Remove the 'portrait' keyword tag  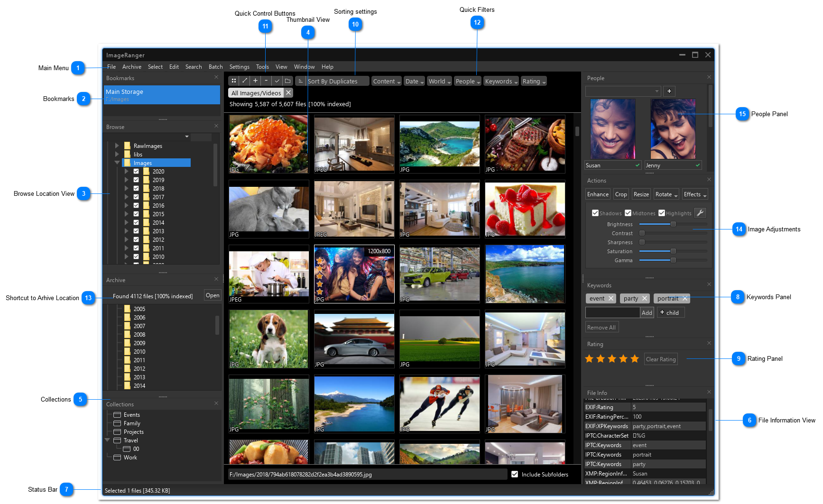click(685, 298)
